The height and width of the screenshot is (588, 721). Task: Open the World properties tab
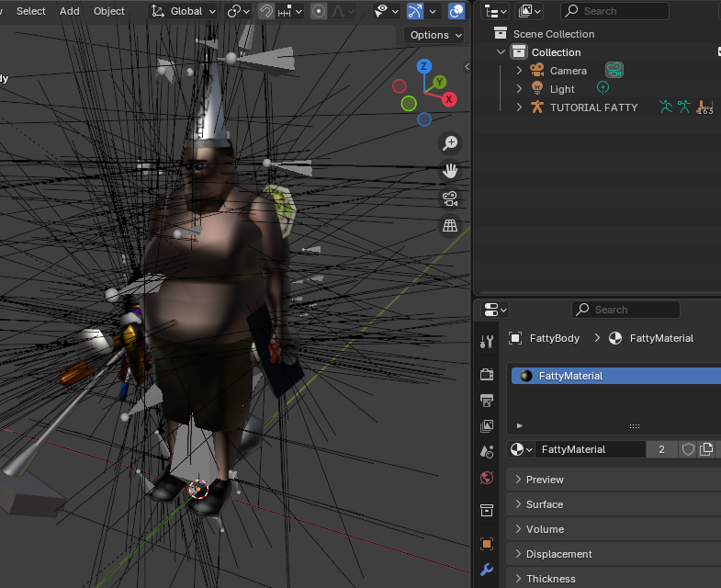(487, 478)
